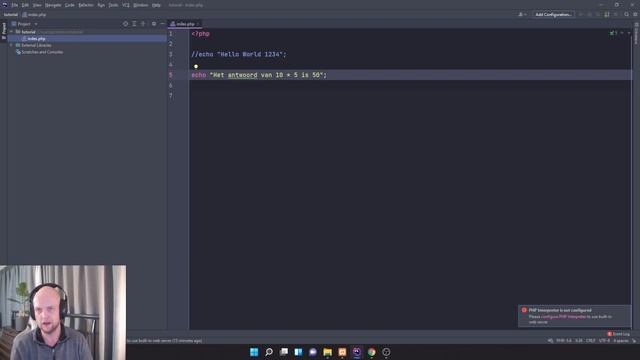Image resolution: width=640 pixels, height=360 pixels.
Task: Open Widgets on the taskbar
Action: click(x=298, y=352)
